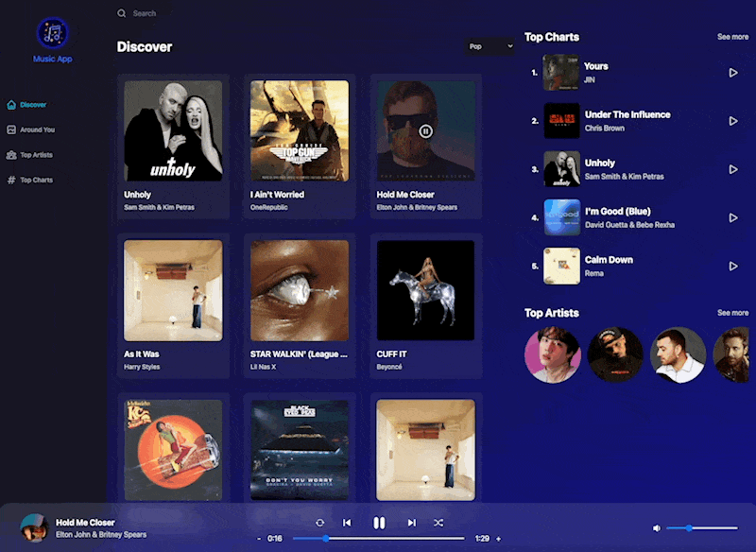Open Beyoncé artist link
Viewport: 756px width, 552px height.
click(x=389, y=367)
